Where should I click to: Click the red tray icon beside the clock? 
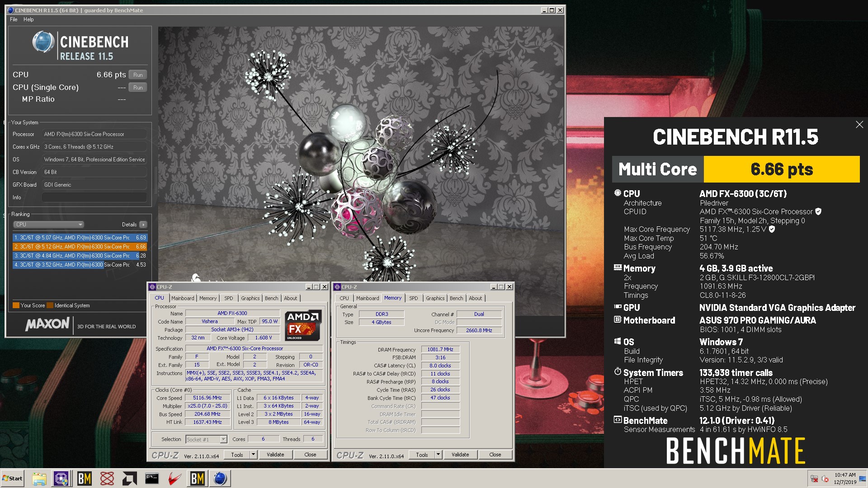(x=825, y=479)
